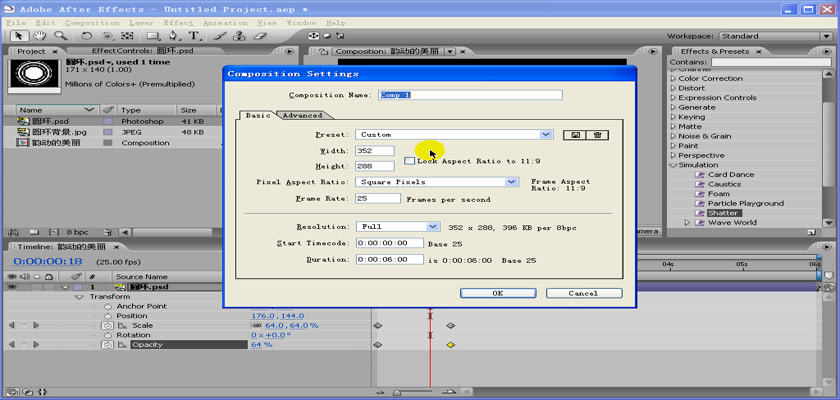
Task: Click the label color swatch of 圆环背景.jpg
Action: 108,132
